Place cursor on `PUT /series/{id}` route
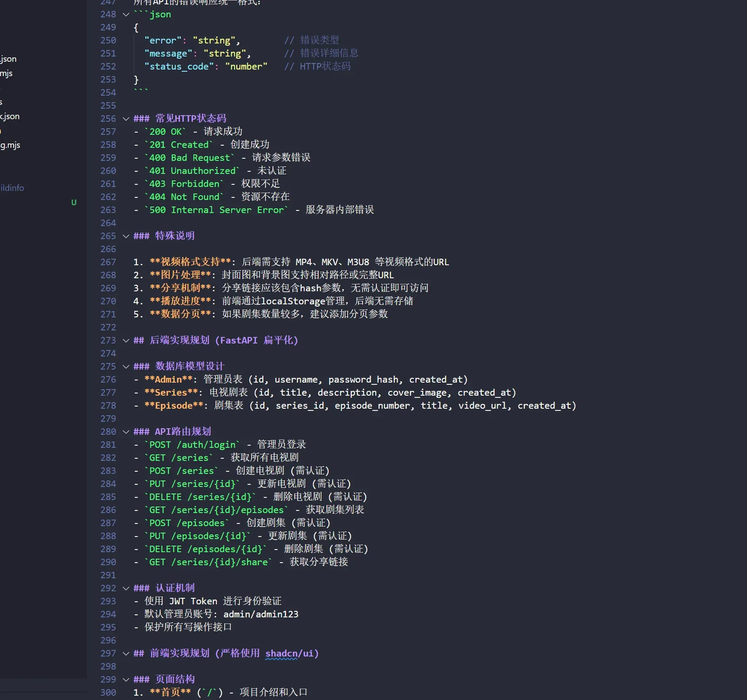The width and height of the screenshot is (747, 700). pos(192,484)
